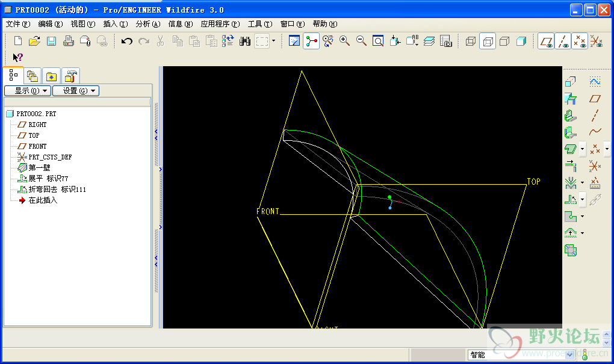Select 第一壁 feature in model tree
Screen dimensions: 614x364
[x=39, y=168]
